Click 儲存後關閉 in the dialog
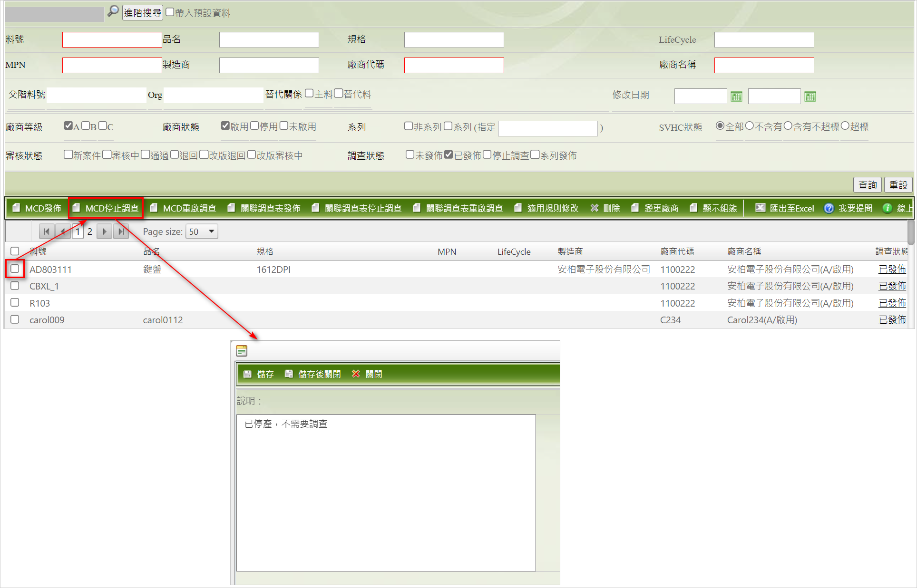The width and height of the screenshot is (917, 588). pos(312,374)
